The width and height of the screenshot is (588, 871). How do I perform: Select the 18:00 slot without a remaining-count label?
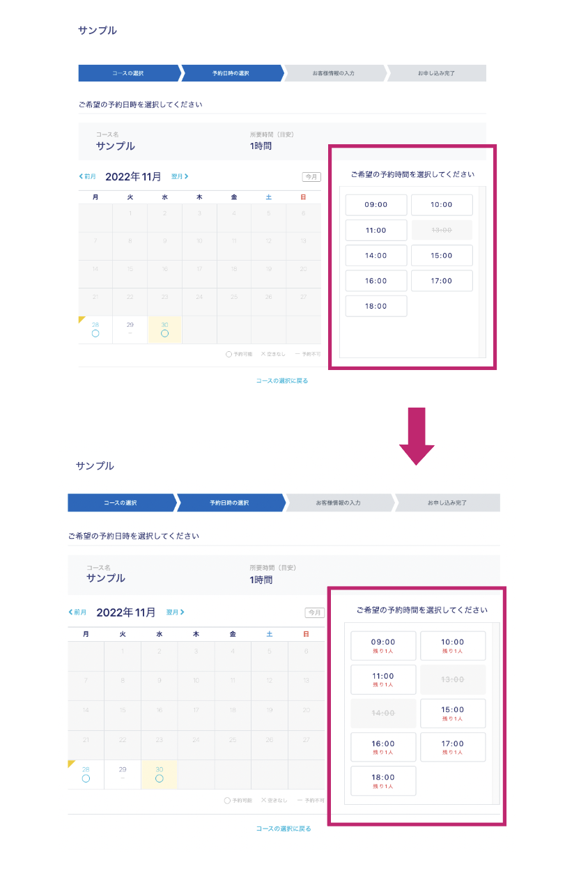point(376,306)
